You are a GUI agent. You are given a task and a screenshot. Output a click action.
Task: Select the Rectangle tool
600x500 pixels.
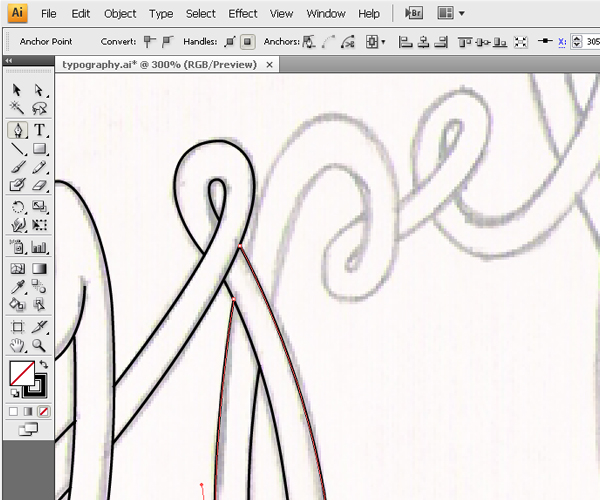tap(39, 149)
